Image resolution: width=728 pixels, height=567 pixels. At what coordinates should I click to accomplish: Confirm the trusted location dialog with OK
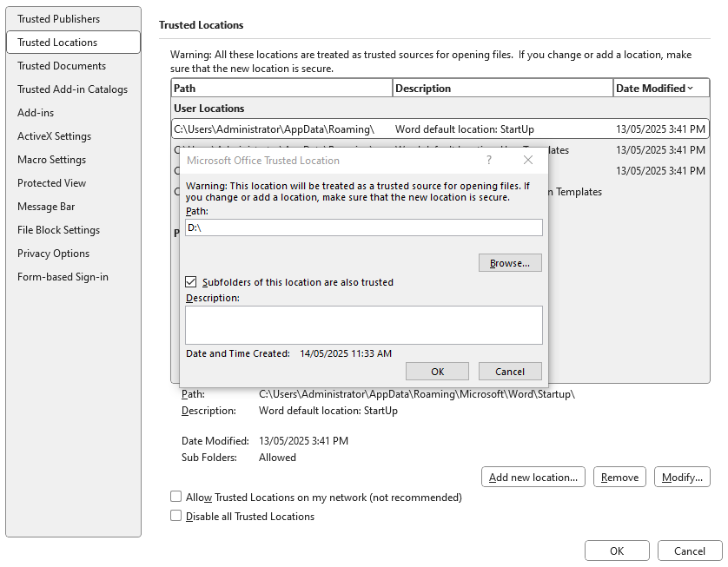point(437,372)
